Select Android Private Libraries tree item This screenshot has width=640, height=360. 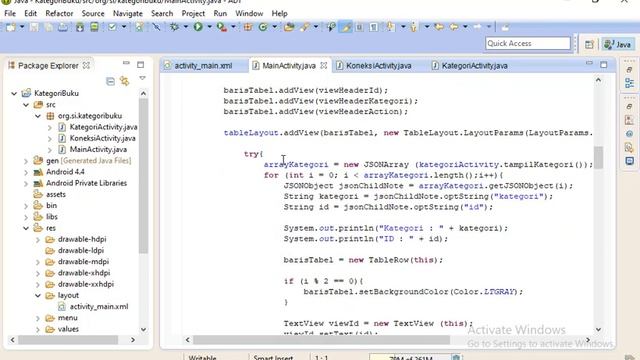pyautogui.click(x=86, y=183)
